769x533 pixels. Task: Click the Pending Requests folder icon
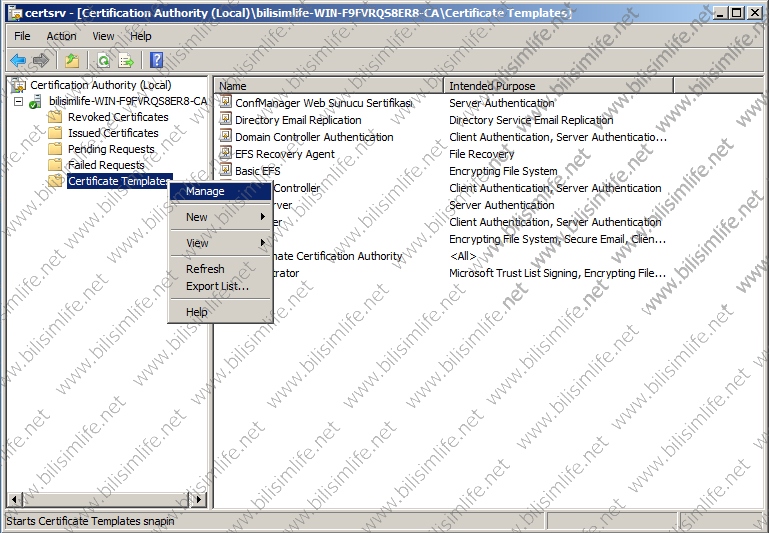tap(55, 149)
